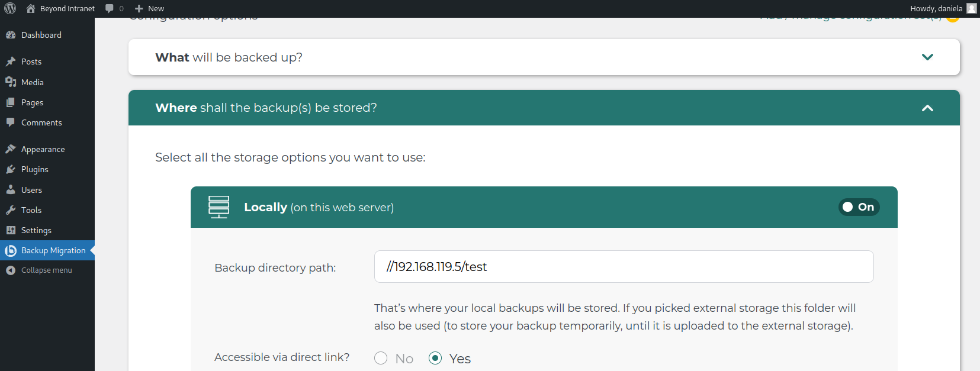Collapse the 'Where shall the backup(s) be stored?' section
Image resolution: width=980 pixels, height=371 pixels.
click(x=927, y=108)
